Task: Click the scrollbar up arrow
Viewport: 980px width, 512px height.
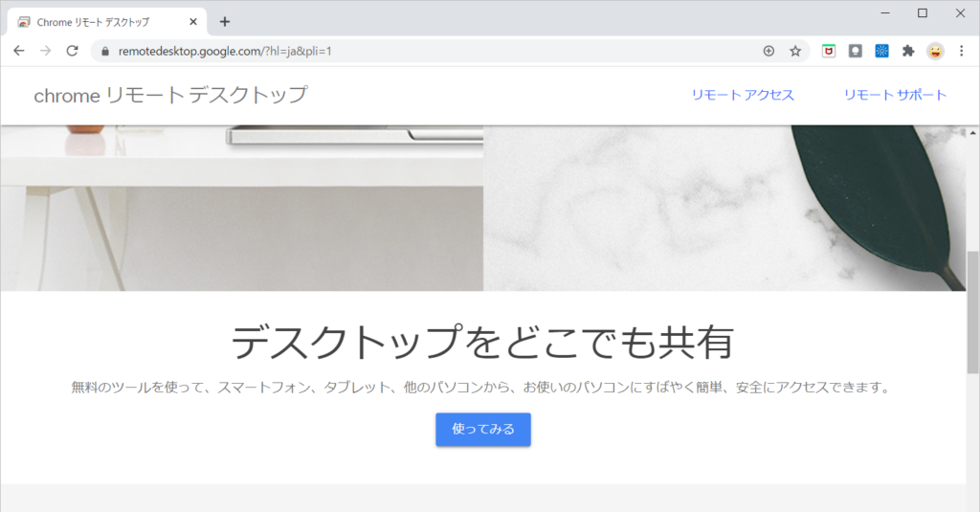Action: click(973, 132)
